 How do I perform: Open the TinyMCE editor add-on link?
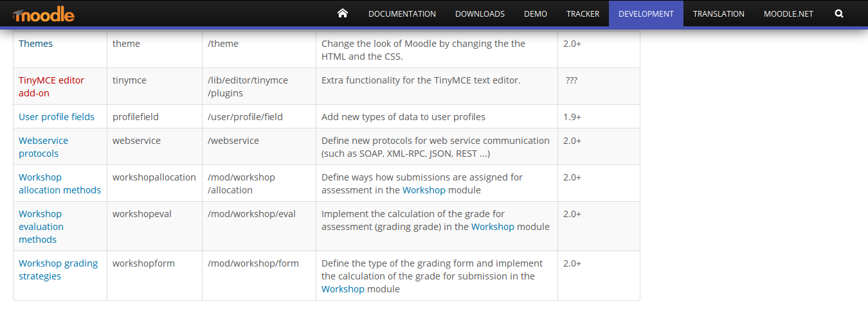point(51,87)
